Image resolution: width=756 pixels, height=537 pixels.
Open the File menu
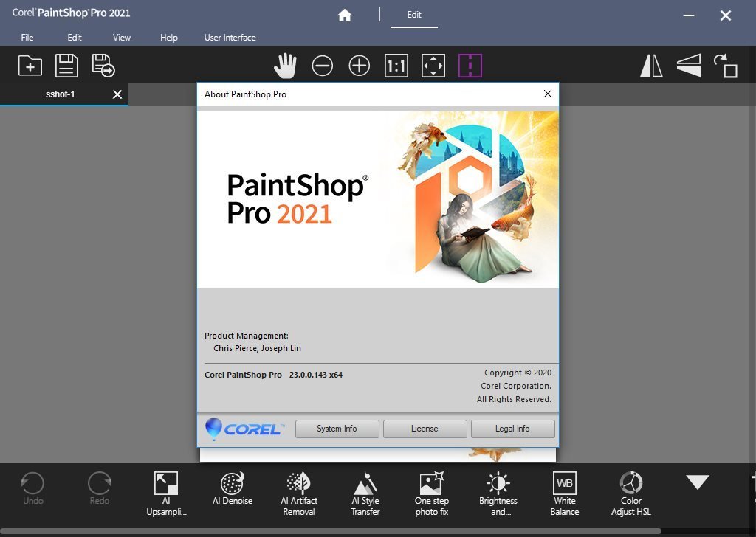pos(27,37)
